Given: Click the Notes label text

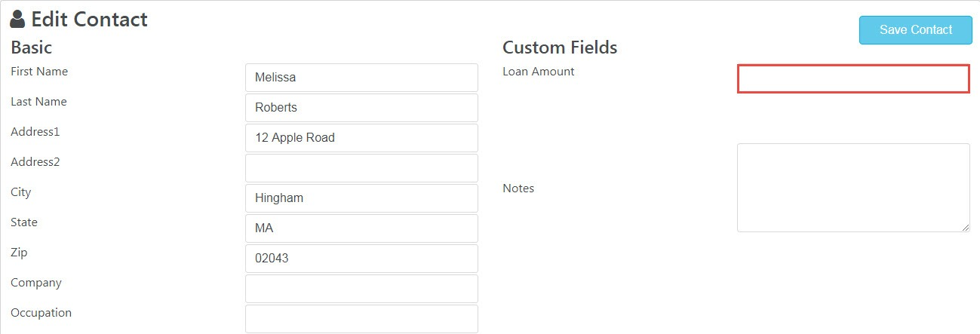Looking at the screenshot, I should 518,188.
